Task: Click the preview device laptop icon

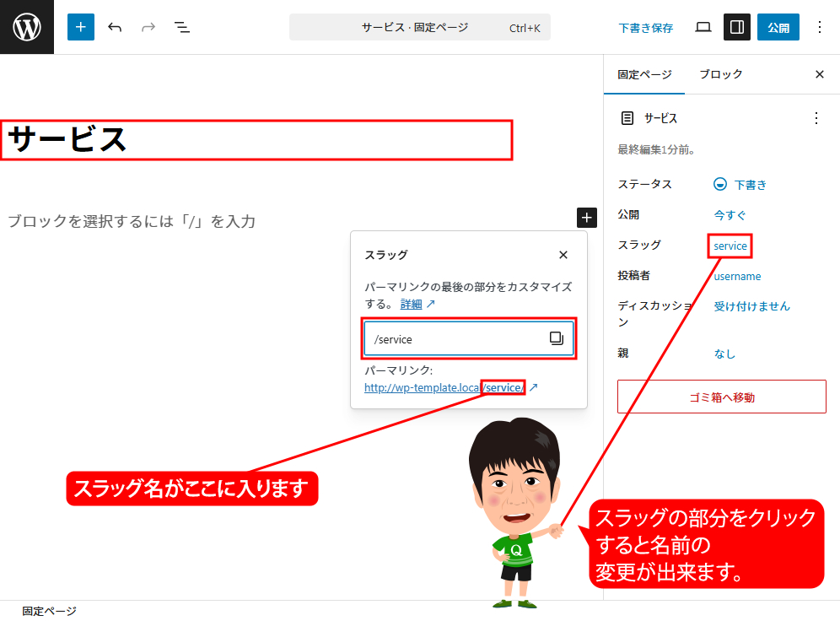Action: pyautogui.click(x=703, y=27)
